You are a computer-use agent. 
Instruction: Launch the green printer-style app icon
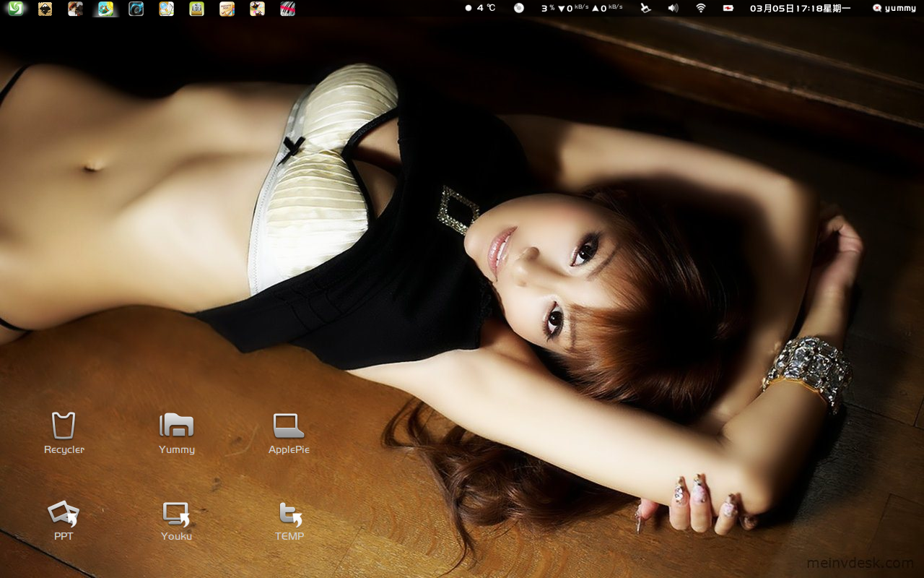tap(196, 9)
